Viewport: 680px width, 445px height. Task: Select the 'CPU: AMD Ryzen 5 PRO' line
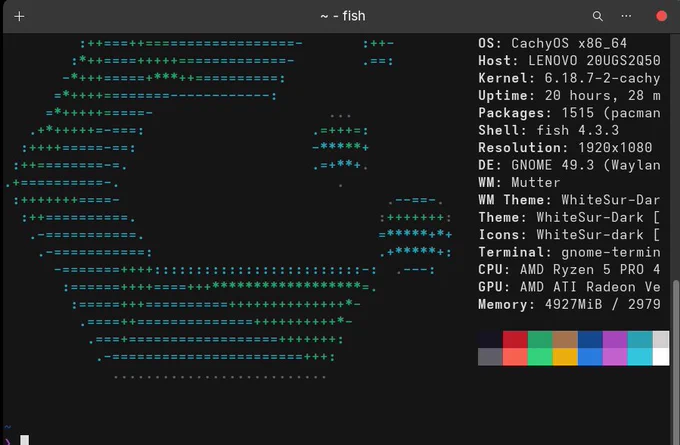point(569,269)
